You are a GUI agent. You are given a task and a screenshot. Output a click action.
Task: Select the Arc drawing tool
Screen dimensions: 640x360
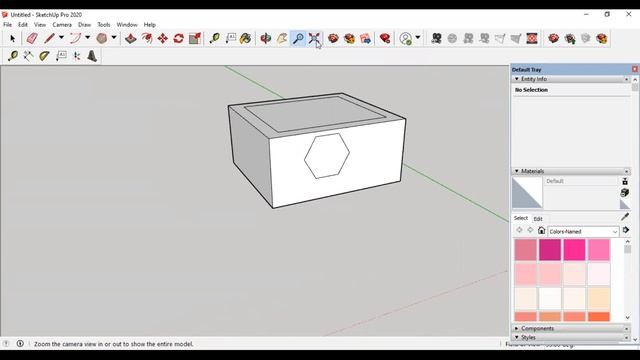[75, 38]
